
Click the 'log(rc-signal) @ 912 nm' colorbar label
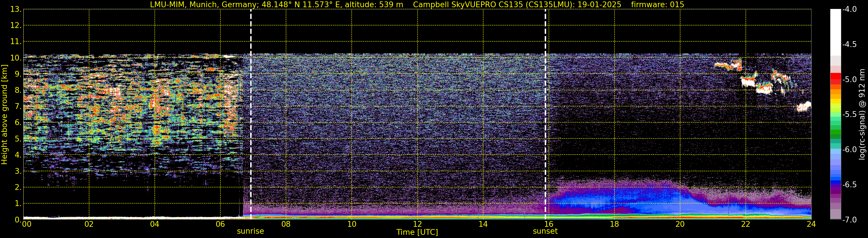click(862, 114)
